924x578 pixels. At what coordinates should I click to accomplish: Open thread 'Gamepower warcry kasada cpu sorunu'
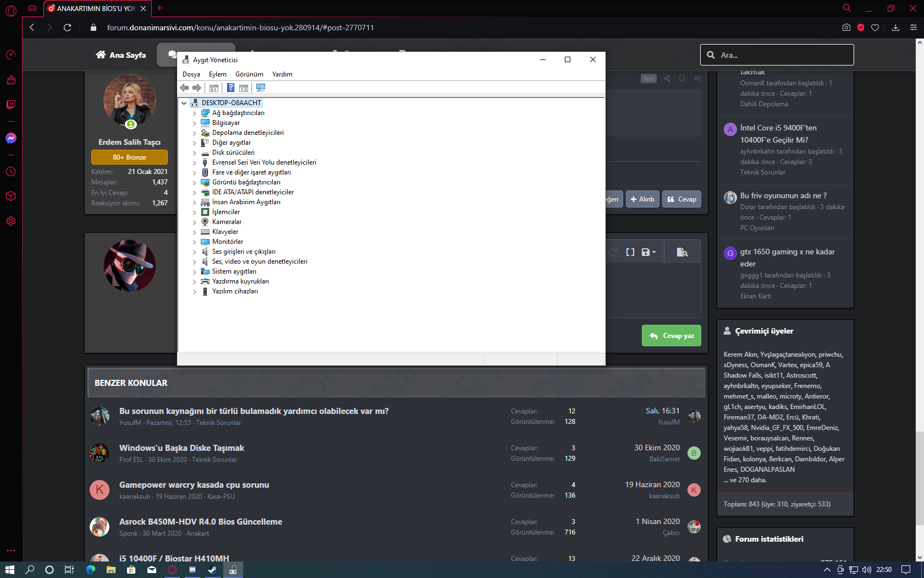(x=194, y=485)
